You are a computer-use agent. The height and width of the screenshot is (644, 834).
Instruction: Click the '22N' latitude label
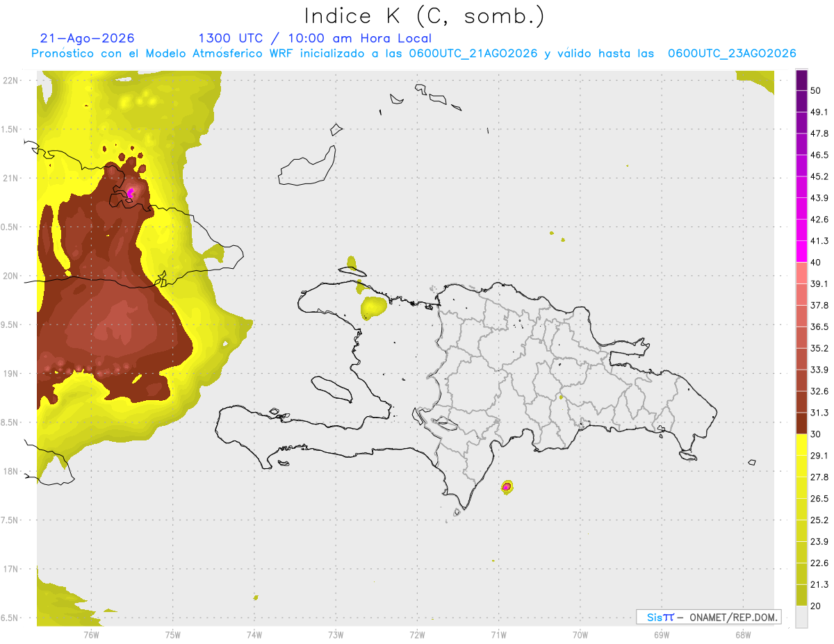pyautogui.click(x=11, y=80)
